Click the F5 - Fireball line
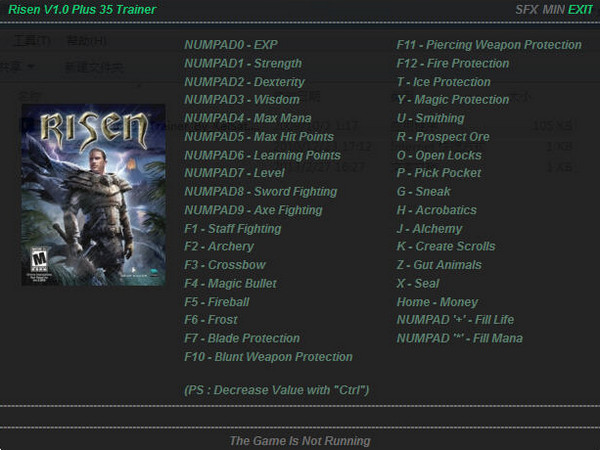The image size is (600, 450). [x=217, y=302]
